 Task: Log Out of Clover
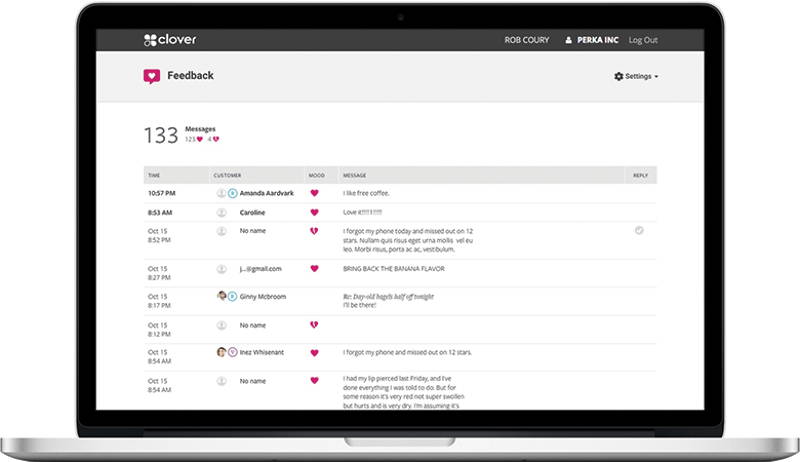pyautogui.click(x=643, y=40)
